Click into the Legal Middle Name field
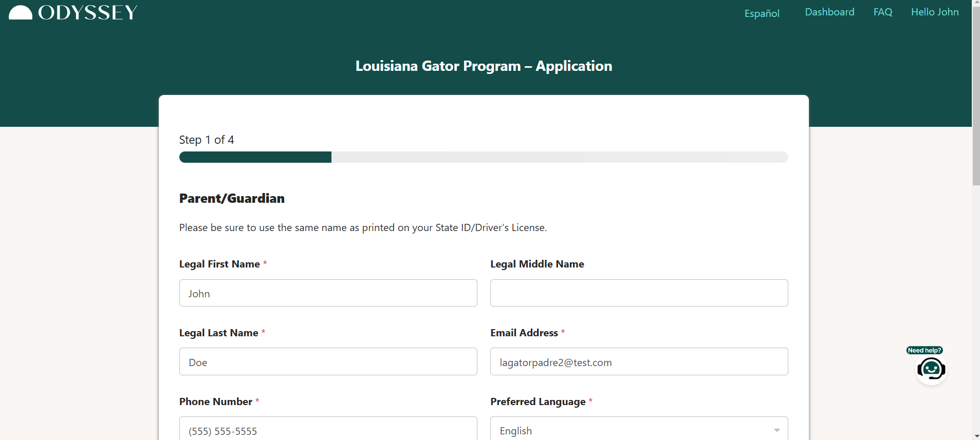Screen dimensions: 980x440 tap(639, 293)
